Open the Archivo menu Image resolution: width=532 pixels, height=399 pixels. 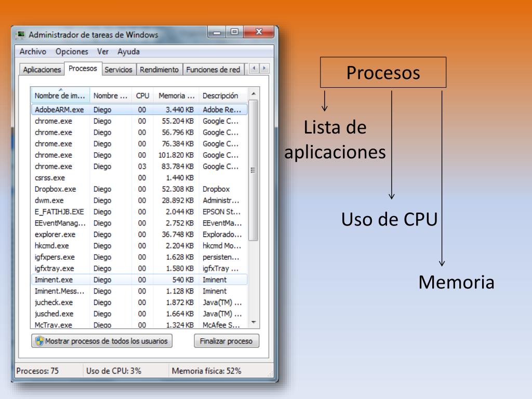(x=33, y=51)
